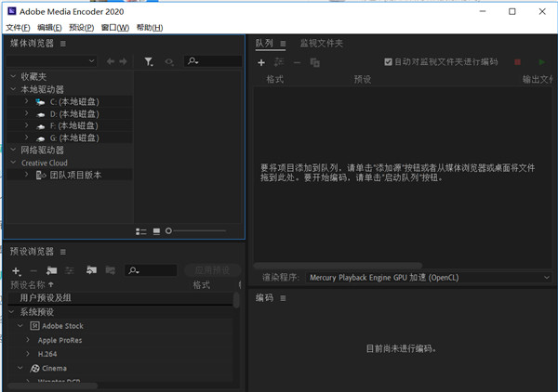Switch media browser to list view icon
This screenshot has width=558, height=392.
140,230
